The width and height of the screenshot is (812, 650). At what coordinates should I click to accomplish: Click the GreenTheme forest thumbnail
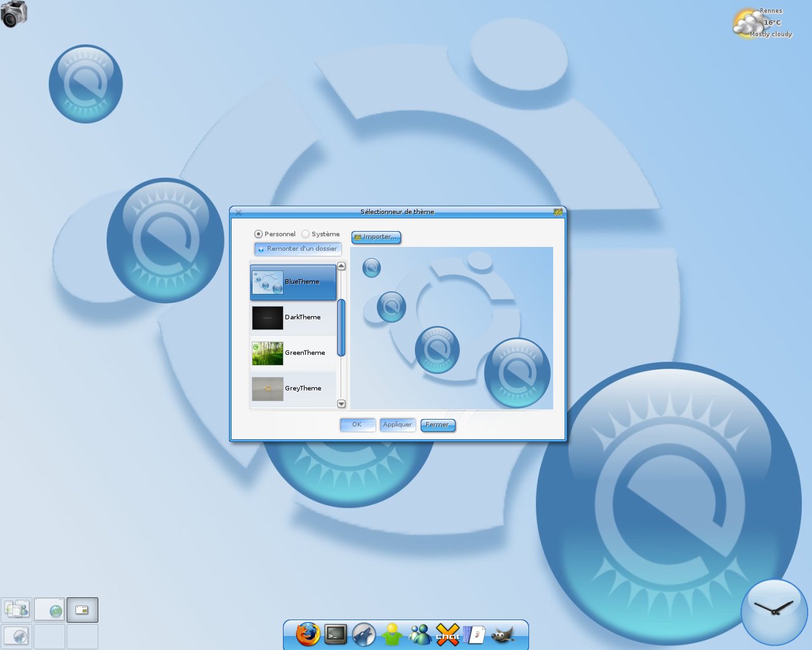pos(268,354)
